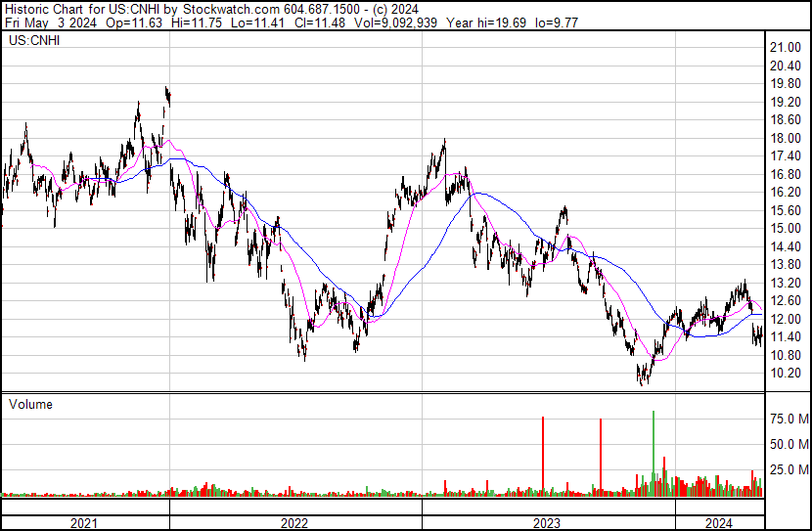Viewport: 812px width, 531px height.
Task: Select the 2024 year label on timeline
Action: tap(718, 523)
